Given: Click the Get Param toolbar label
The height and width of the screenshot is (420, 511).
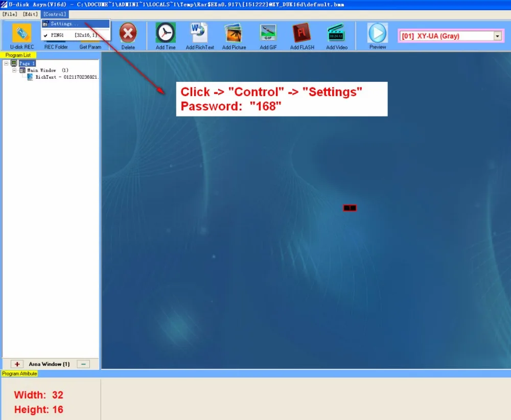Looking at the screenshot, I should (x=90, y=47).
